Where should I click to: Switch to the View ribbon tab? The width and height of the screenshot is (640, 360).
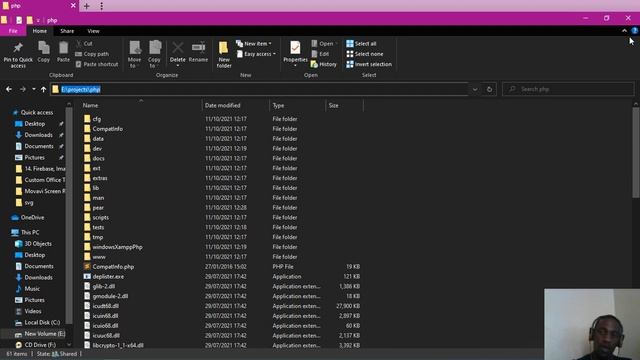pyautogui.click(x=93, y=31)
